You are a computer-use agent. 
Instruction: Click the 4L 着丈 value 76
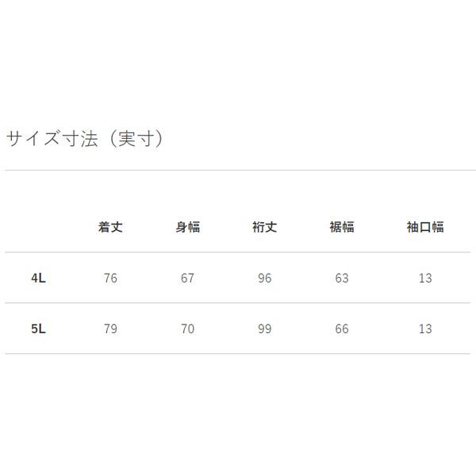(110, 278)
